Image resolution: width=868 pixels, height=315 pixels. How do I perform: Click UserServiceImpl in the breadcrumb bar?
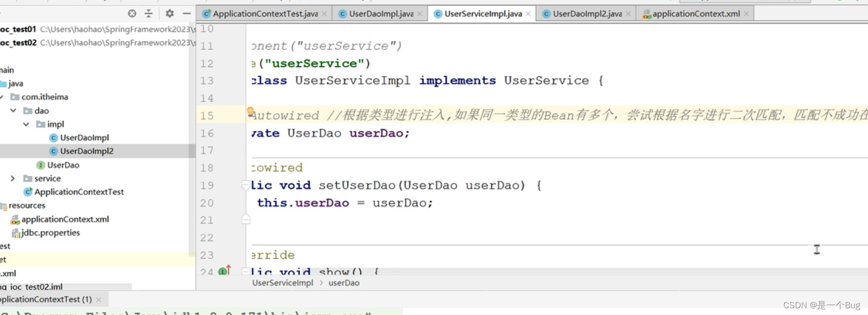(282, 283)
